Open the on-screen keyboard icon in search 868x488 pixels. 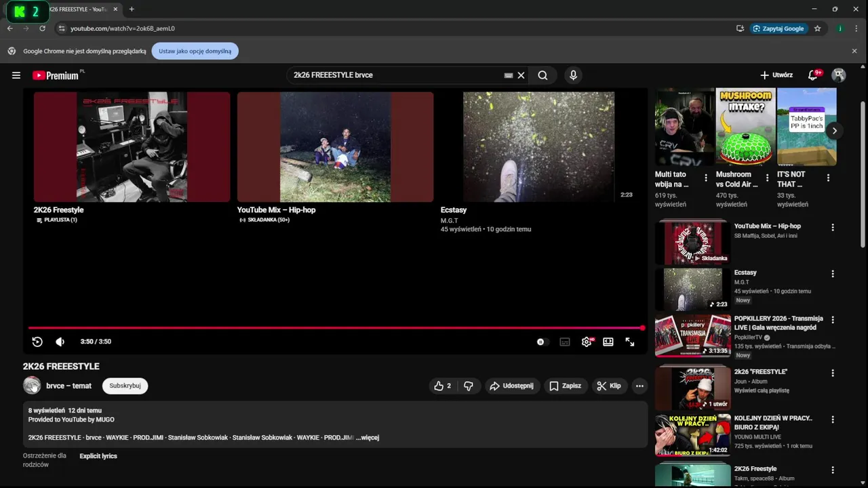(x=509, y=75)
